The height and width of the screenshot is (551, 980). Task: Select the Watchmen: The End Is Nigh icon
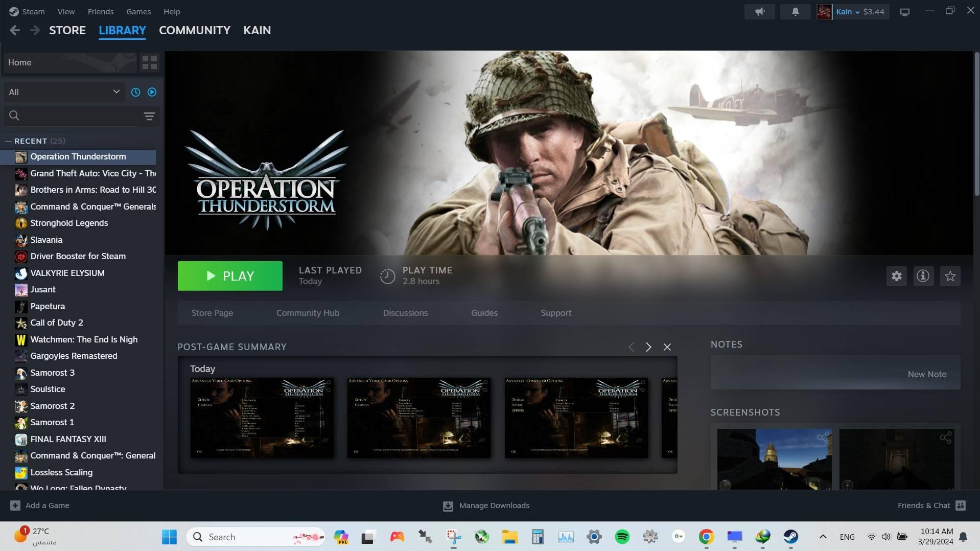pyautogui.click(x=21, y=340)
